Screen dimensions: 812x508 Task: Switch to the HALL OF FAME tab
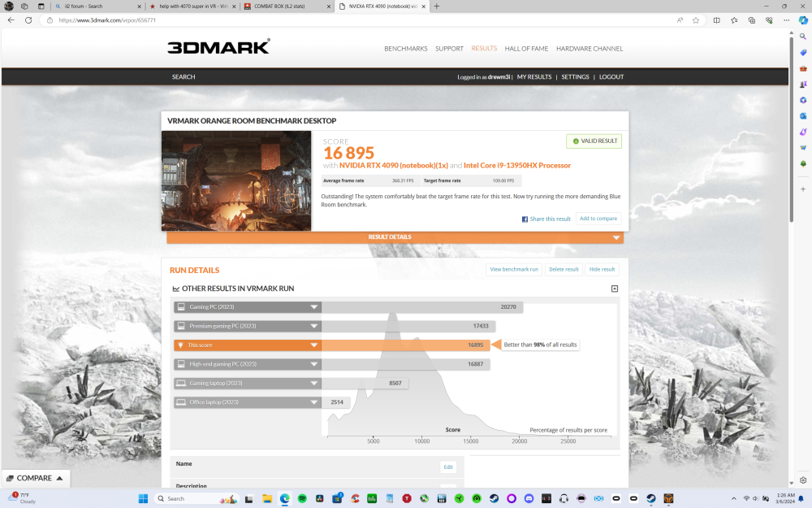(x=526, y=49)
